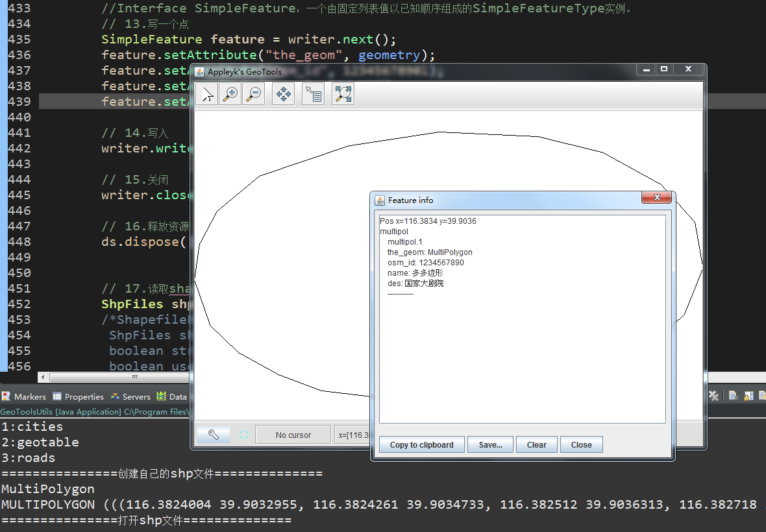The image size is (766, 532).
Task: Click console line '2:geotable'
Action: coord(40,442)
